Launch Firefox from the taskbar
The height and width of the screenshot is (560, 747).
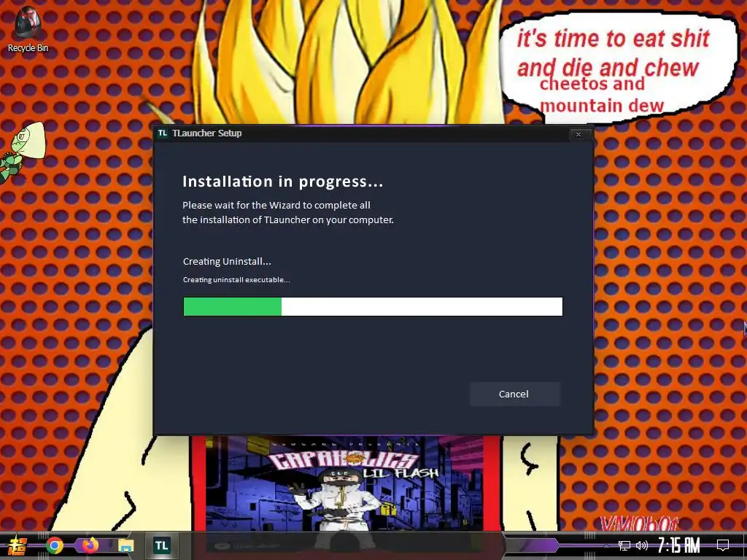90,545
